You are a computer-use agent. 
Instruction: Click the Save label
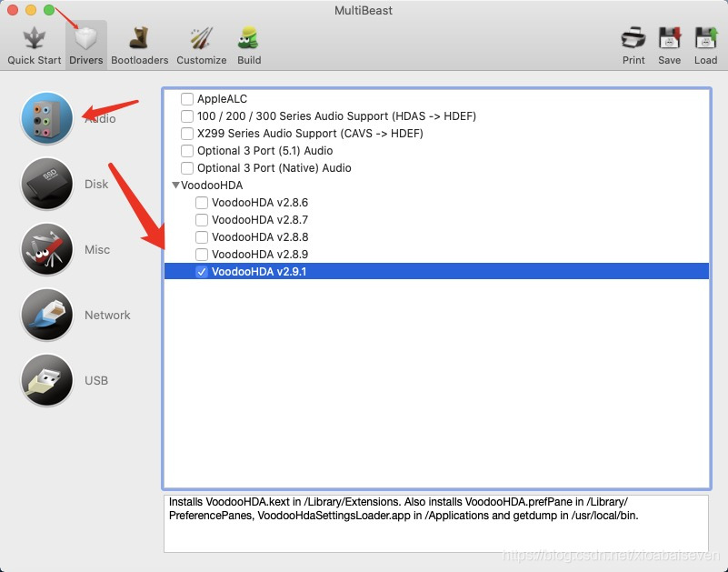[x=669, y=60]
